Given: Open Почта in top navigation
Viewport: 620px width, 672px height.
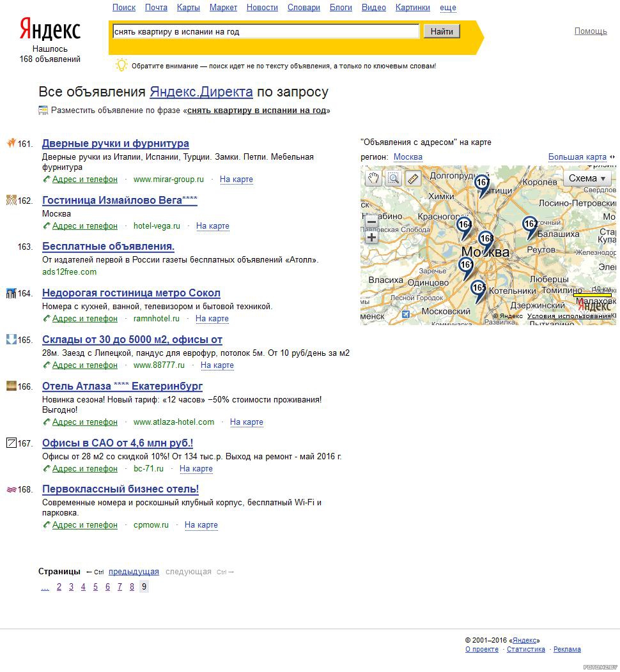Looking at the screenshot, I should (156, 7).
